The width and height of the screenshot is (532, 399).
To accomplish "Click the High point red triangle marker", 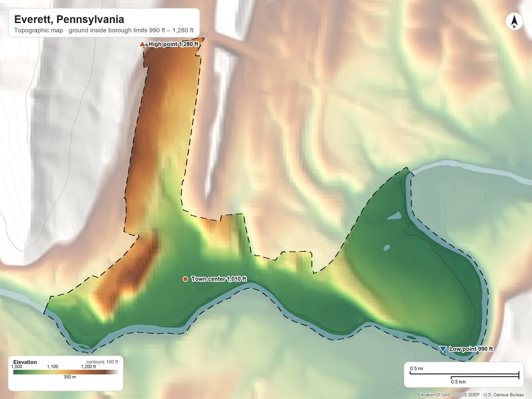I will click(x=142, y=44).
